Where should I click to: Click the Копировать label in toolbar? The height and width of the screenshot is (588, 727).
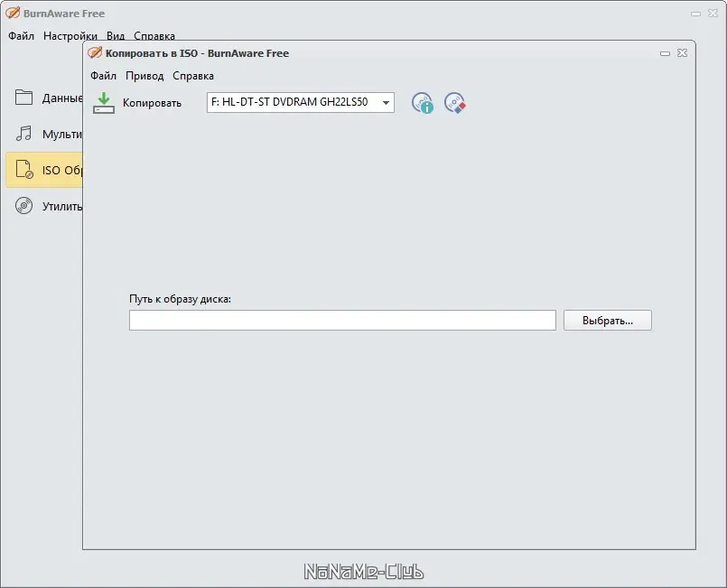pyautogui.click(x=152, y=103)
